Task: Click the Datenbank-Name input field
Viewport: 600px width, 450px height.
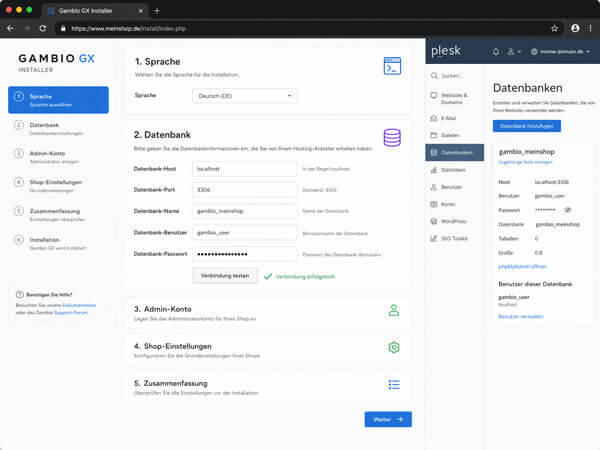Action: (x=244, y=211)
